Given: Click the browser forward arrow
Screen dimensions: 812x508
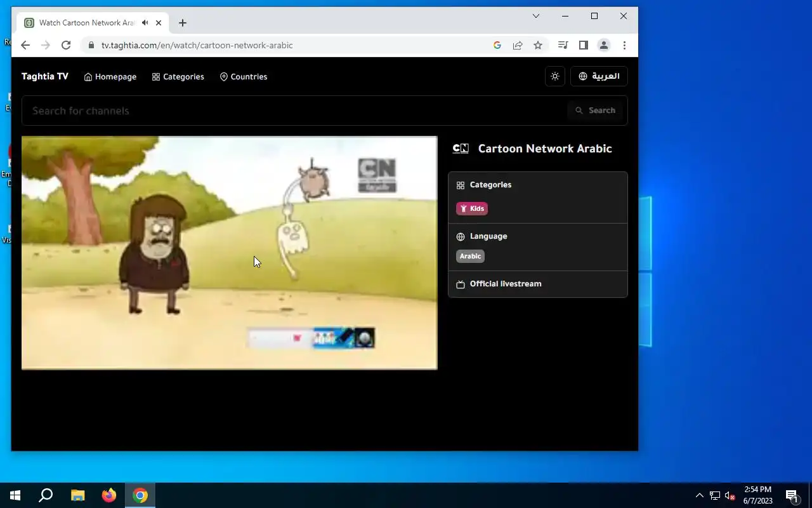Looking at the screenshot, I should pos(46,45).
